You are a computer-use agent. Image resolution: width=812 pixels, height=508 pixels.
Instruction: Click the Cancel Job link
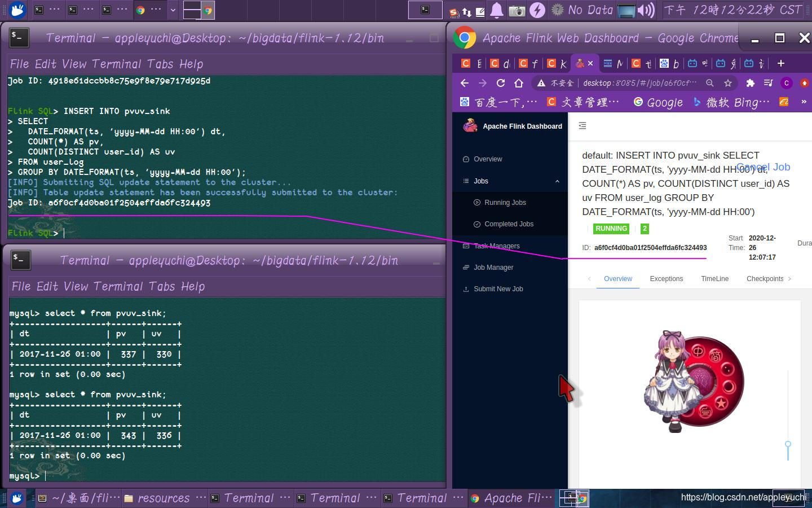tap(762, 167)
